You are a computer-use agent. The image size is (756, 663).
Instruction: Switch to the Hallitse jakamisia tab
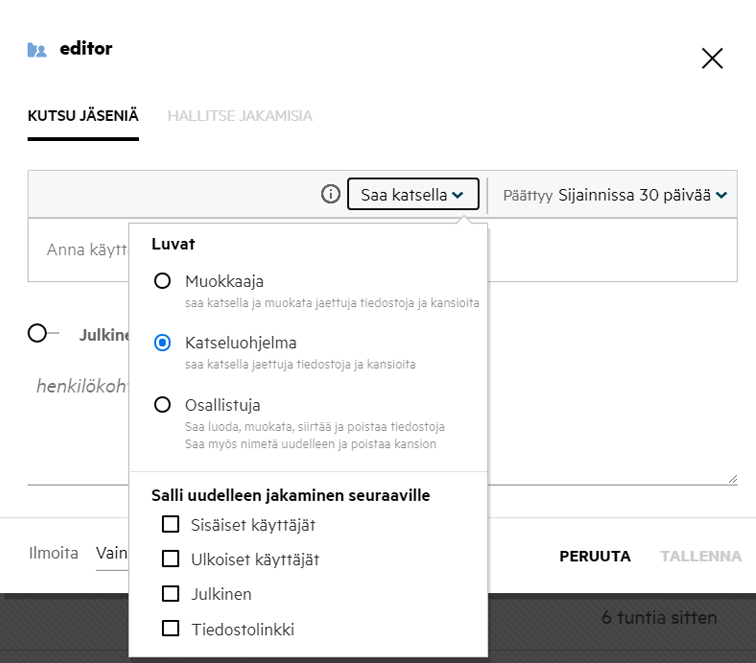point(240,116)
